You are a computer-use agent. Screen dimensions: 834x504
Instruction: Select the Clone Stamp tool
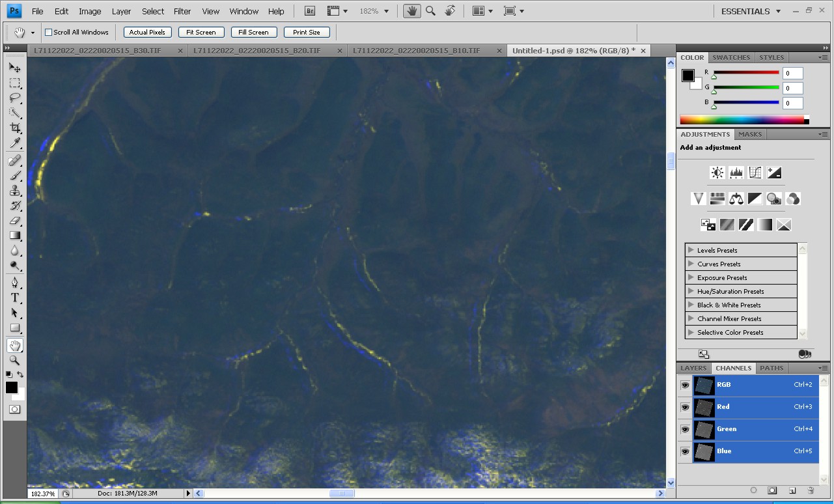click(x=14, y=191)
